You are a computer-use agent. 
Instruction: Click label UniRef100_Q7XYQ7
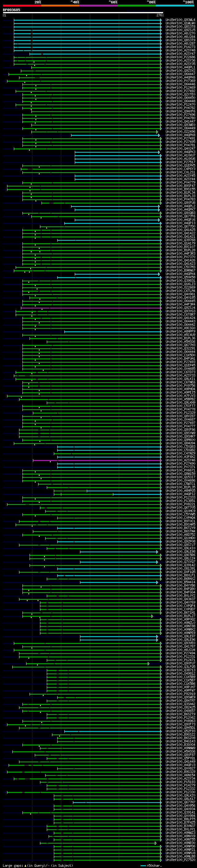[180, 562]
